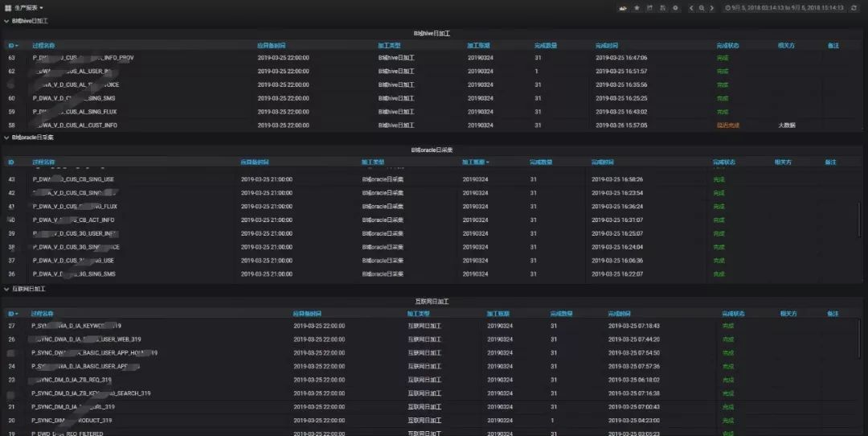Select the orange 延迟完成 status in row 58
868x436 pixels.
coord(728,125)
